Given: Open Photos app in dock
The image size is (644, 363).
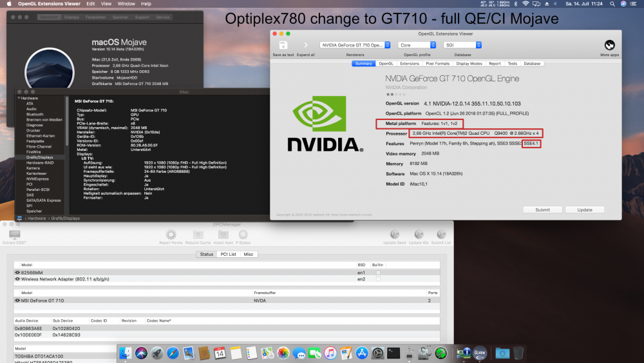Looking at the screenshot, I should (283, 353).
